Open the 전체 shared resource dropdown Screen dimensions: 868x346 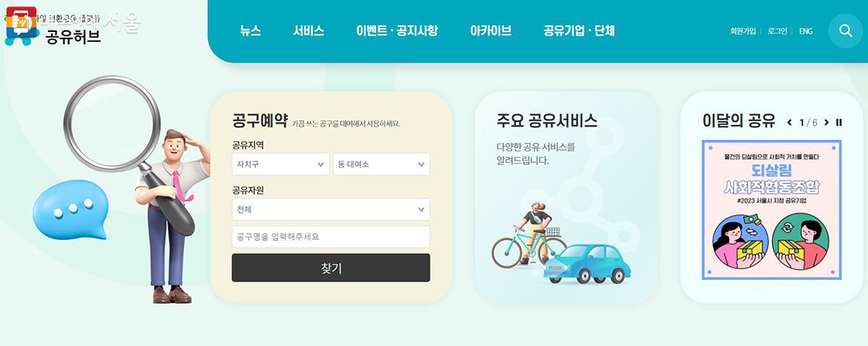click(x=331, y=209)
